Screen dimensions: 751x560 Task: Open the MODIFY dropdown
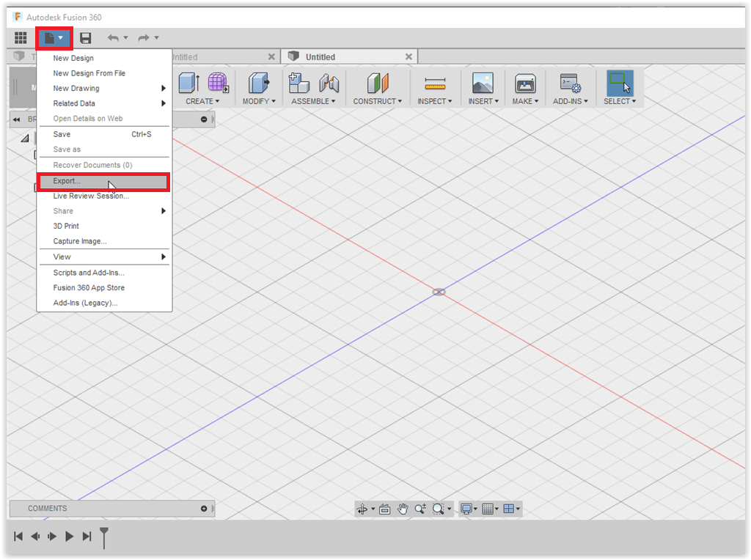click(259, 101)
